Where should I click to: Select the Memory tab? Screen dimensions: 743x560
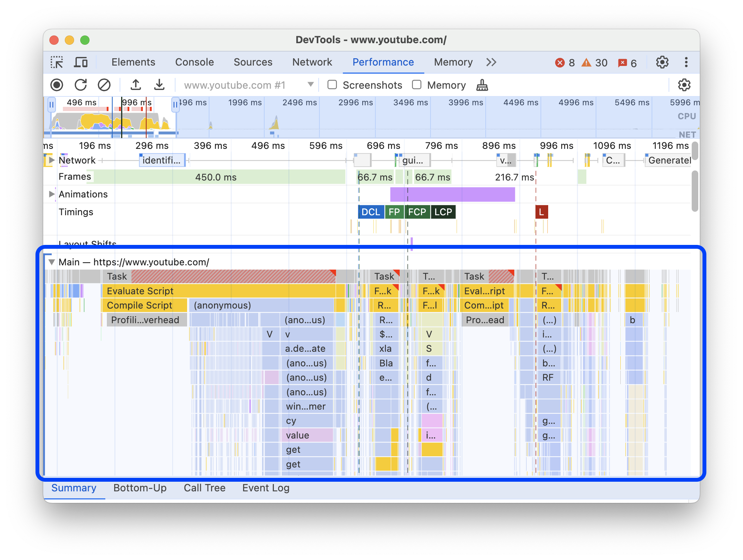point(452,62)
